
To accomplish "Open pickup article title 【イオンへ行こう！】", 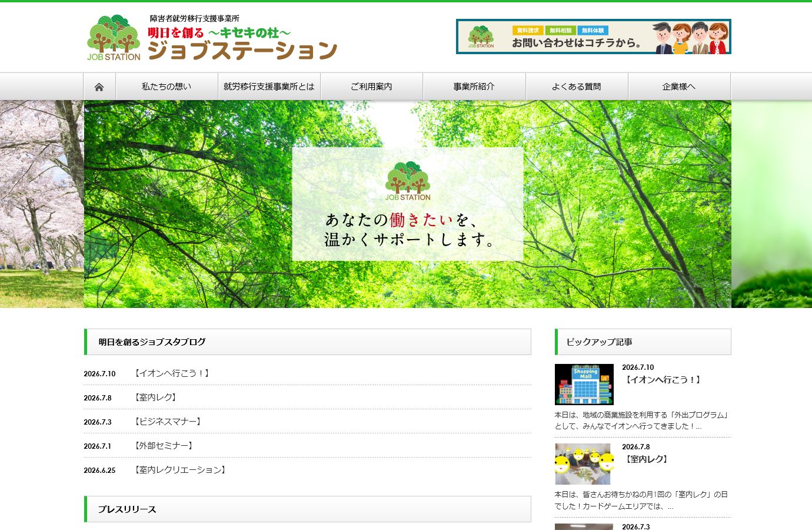I will pyautogui.click(x=663, y=380).
